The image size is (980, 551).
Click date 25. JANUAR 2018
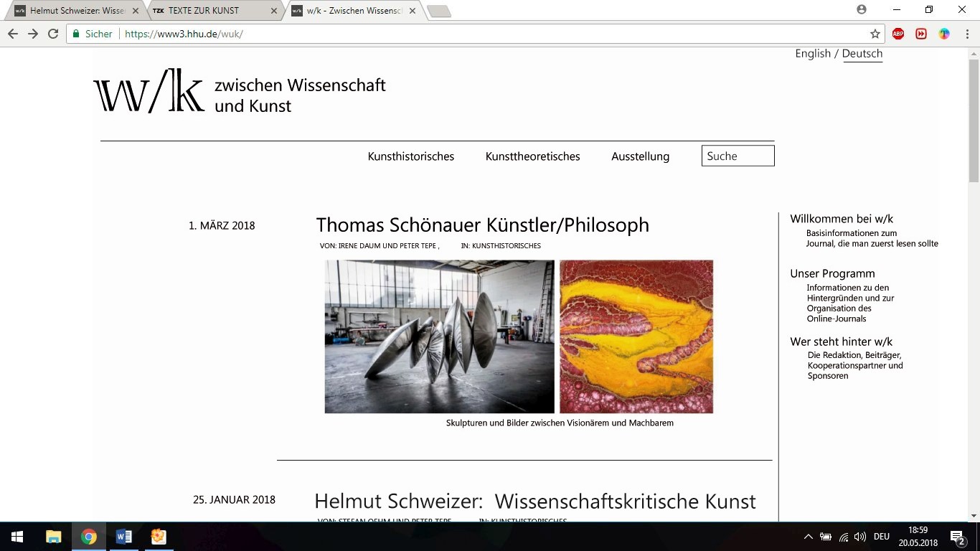[234, 499]
